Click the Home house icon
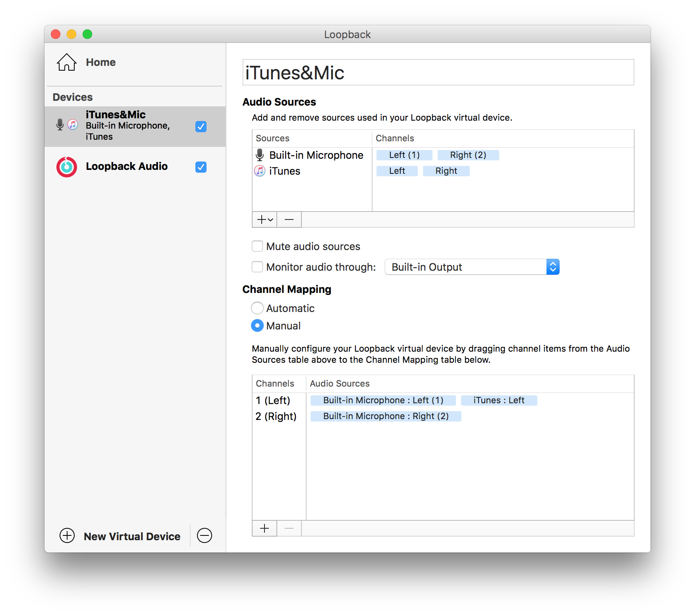 66,62
